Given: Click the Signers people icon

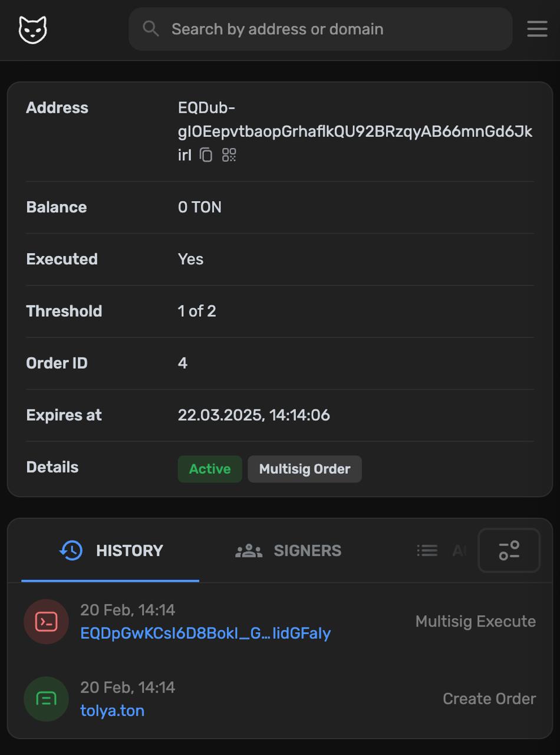Looking at the screenshot, I should pyautogui.click(x=249, y=551).
